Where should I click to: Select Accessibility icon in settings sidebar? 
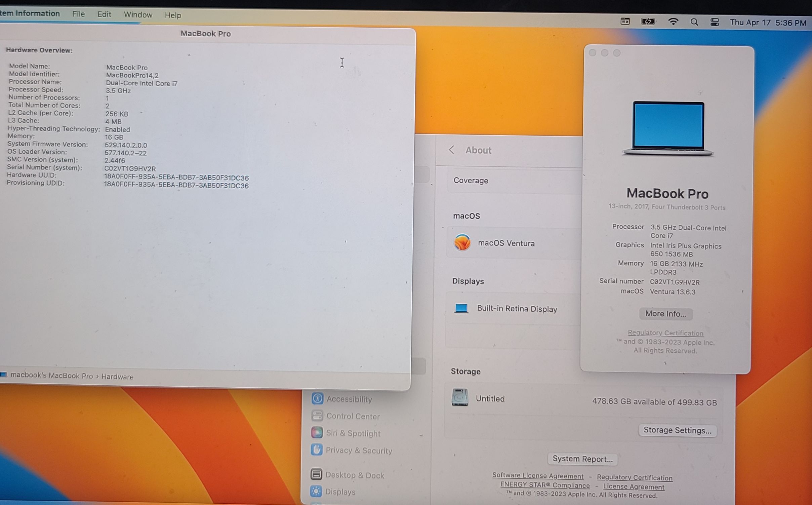click(317, 398)
